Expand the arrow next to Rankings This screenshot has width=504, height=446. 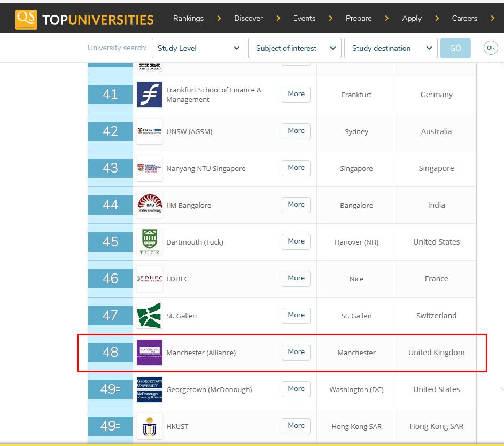pos(219,18)
